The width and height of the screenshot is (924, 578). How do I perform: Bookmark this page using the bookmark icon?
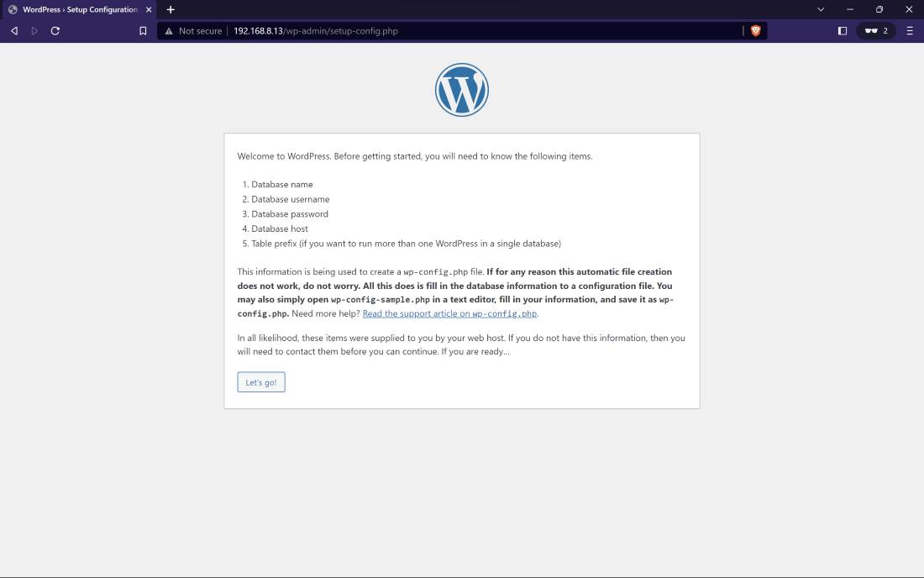coord(143,30)
